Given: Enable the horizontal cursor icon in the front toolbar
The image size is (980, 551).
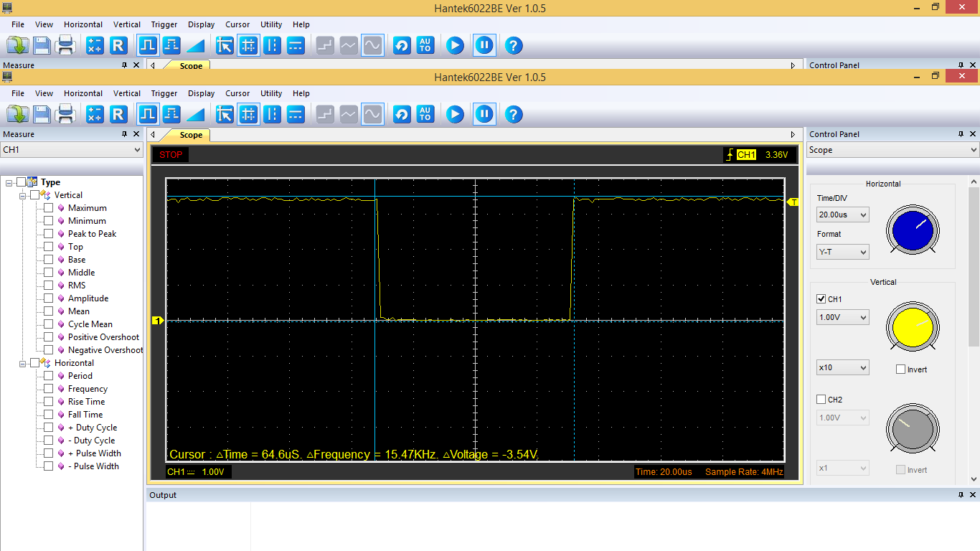Looking at the screenshot, I should point(296,114).
